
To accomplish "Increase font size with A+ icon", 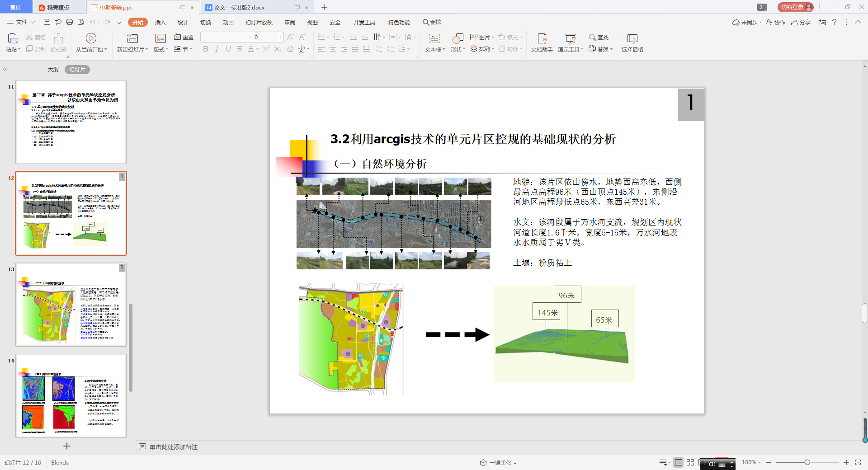I will (290, 37).
